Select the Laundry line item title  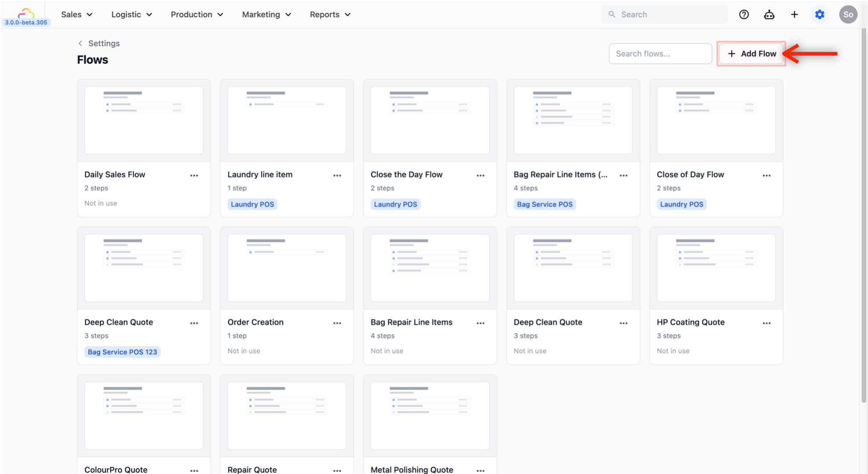pyautogui.click(x=260, y=174)
